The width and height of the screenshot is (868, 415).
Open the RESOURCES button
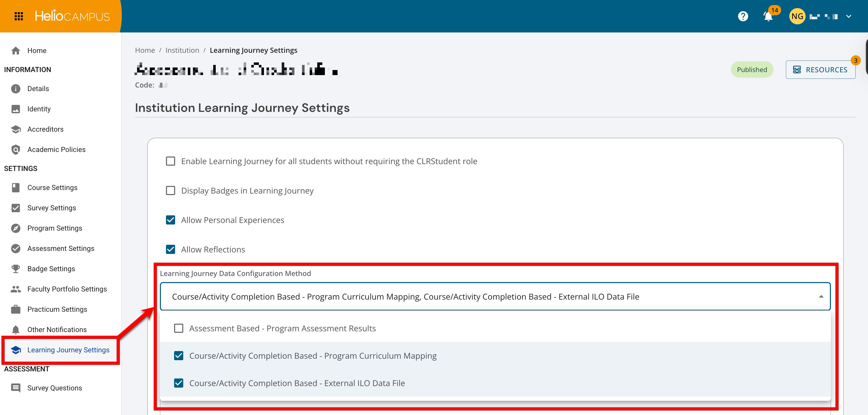pyautogui.click(x=821, y=70)
